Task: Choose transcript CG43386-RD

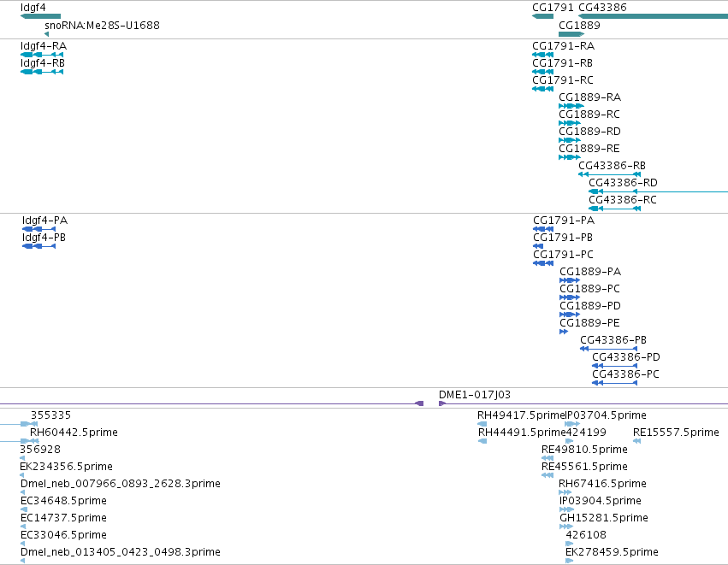Action: (623, 183)
